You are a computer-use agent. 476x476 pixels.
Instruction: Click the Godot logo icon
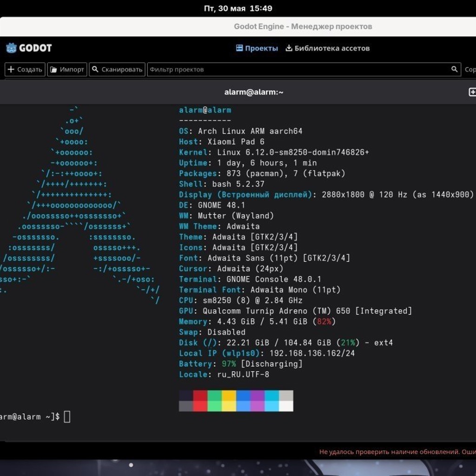coord(11,48)
